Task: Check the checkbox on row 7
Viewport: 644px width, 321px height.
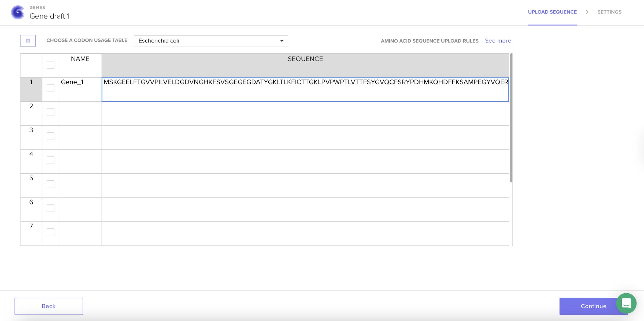Action: [50, 232]
